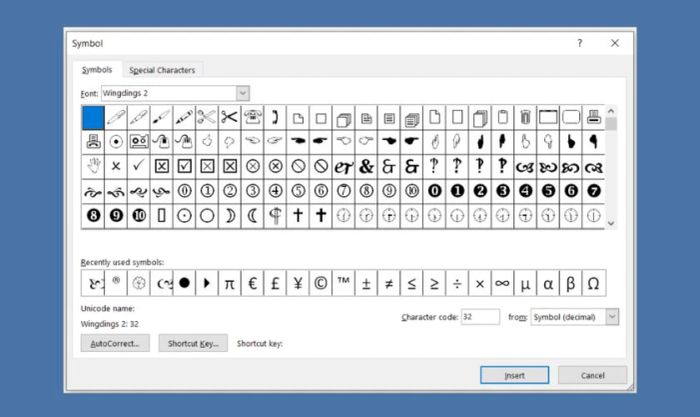Select the black circled number 5 symbol

click(548, 191)
